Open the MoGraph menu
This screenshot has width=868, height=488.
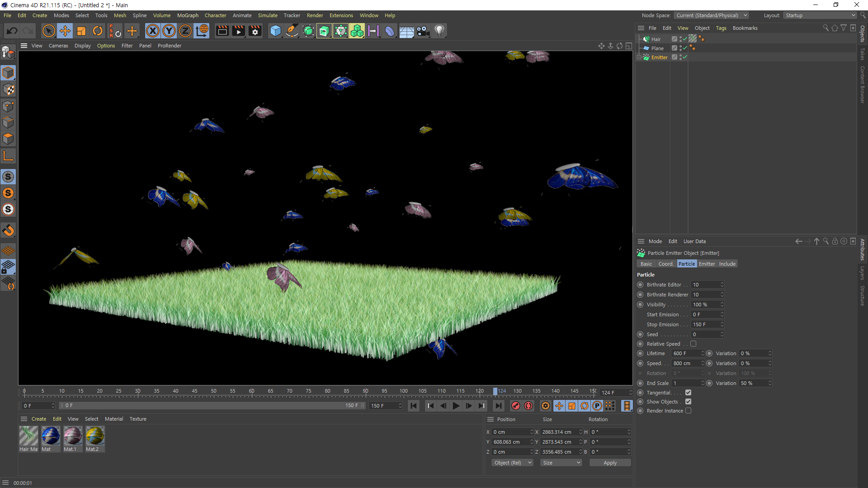(x=188, y=15)
